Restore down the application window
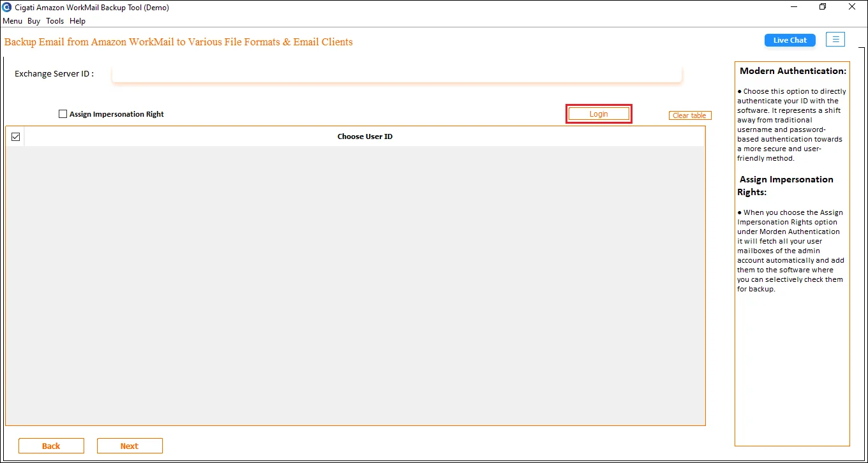 pos(823,7)
